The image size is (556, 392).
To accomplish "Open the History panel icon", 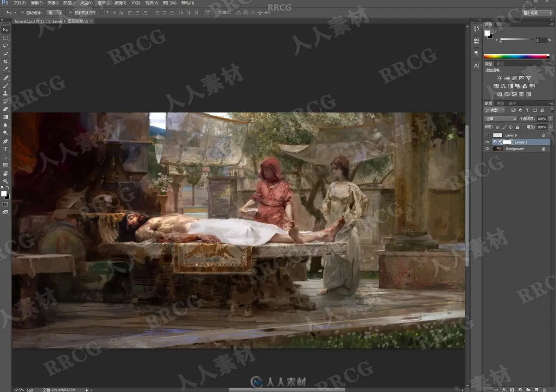I will tap(476, 29).
